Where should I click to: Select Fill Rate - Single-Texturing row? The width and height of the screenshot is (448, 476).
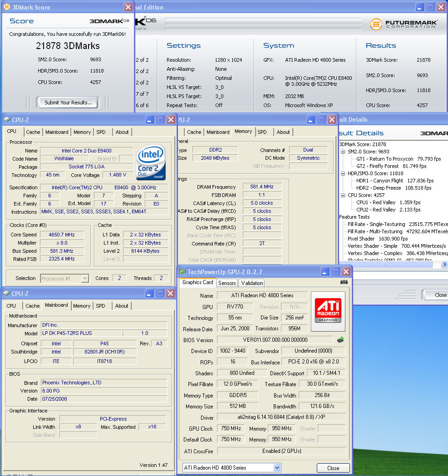coord(398,224)
